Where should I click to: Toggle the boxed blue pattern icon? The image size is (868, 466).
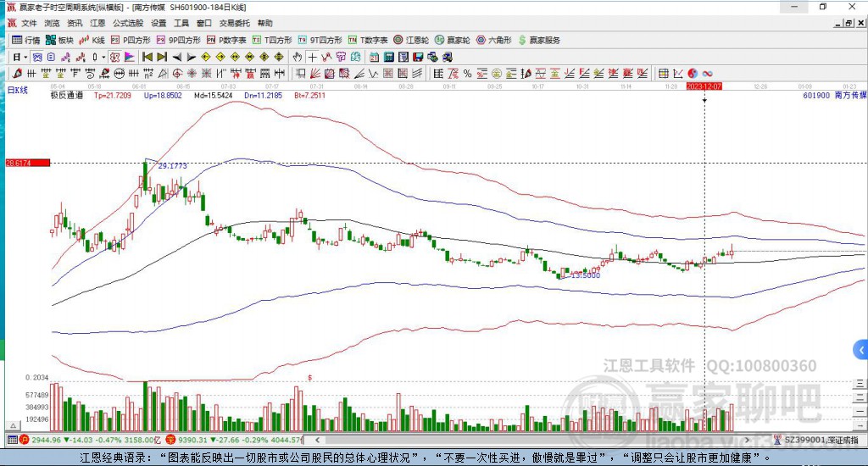pos(37,57)
